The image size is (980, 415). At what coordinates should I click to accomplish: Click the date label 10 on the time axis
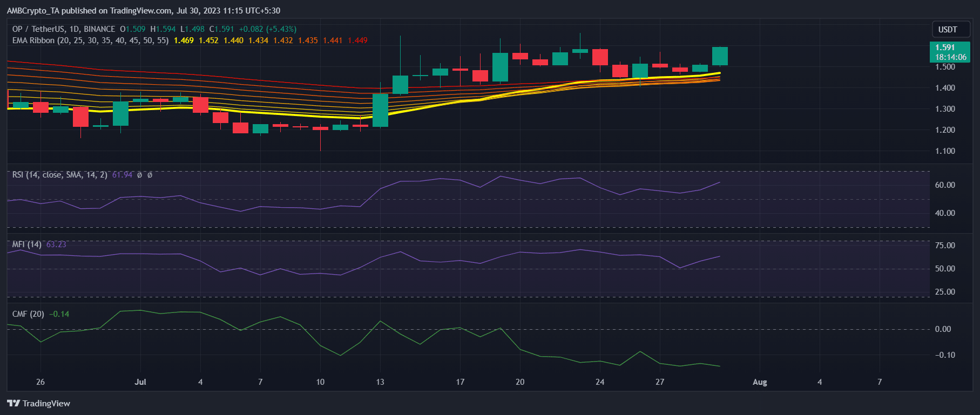coord(320,382)
